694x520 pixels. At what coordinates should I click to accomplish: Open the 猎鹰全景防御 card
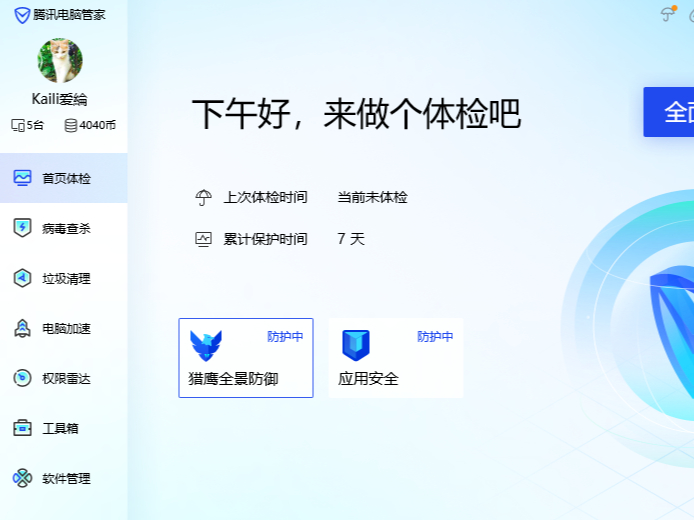coord(246,358)
